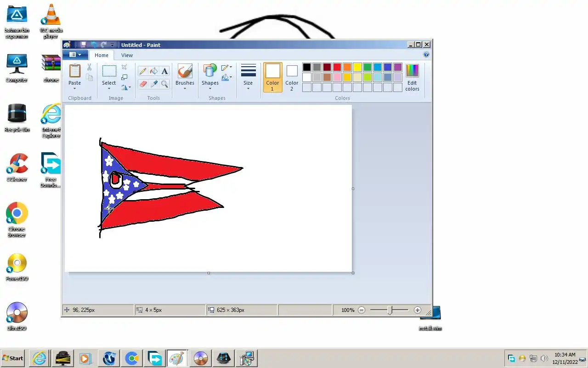
Task: Click the canvas bottom-right corner resize handle
Action: tap(353, 273)
